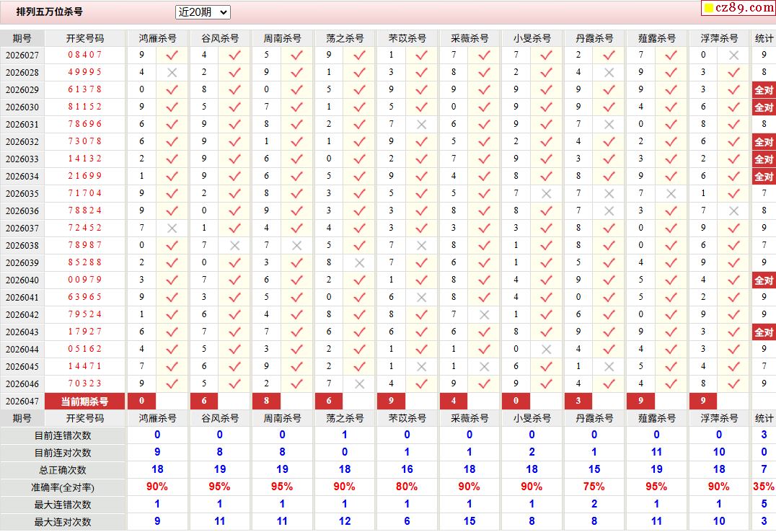Screen dimensions: 776x532
Task: Click the gray X for 丹霞杀号 in row 2026045
Action: (x=609, y=367)
